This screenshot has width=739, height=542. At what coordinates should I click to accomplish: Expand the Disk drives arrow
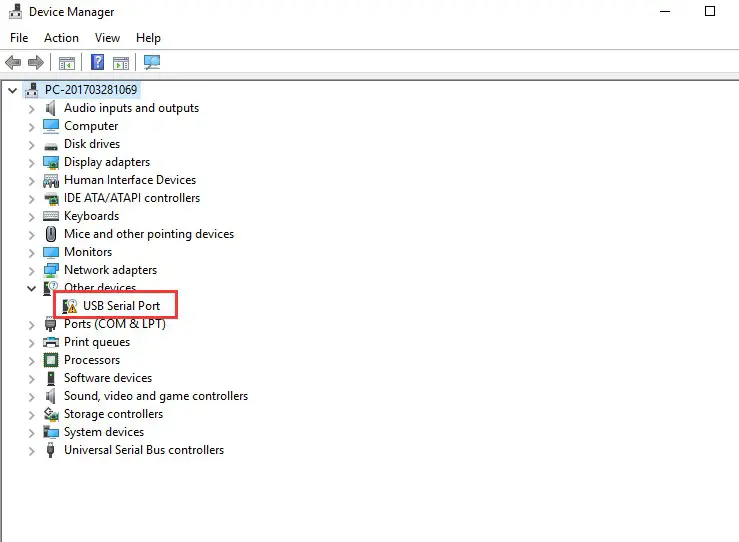[x=32, y=145]
